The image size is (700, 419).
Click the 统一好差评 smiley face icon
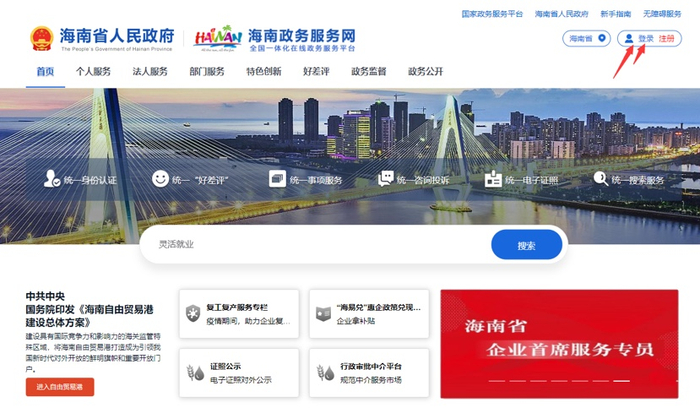click(160, 178)
